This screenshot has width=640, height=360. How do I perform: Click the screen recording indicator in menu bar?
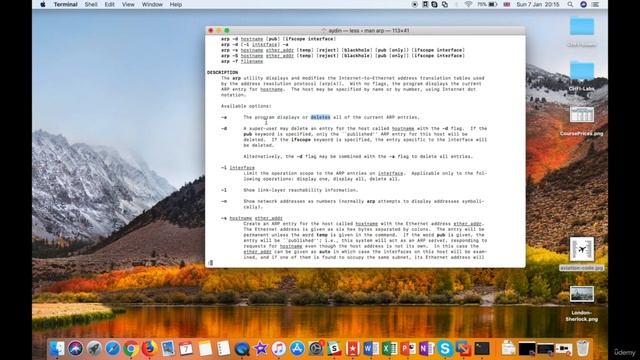(x=415, y=4)
